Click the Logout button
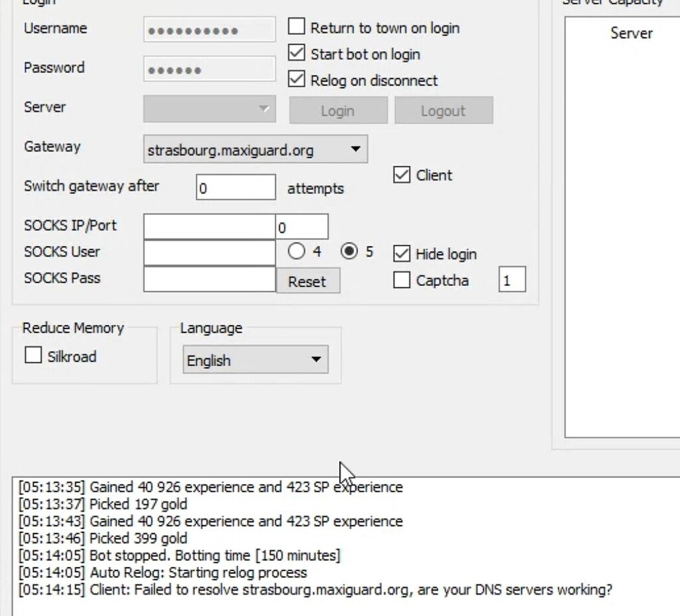The image size is (680, 616). point(444,111)
